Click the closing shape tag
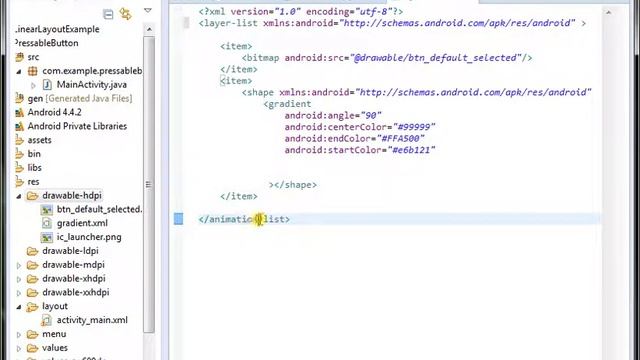Viewport: 640px width, 360px height. coord(296,185)
